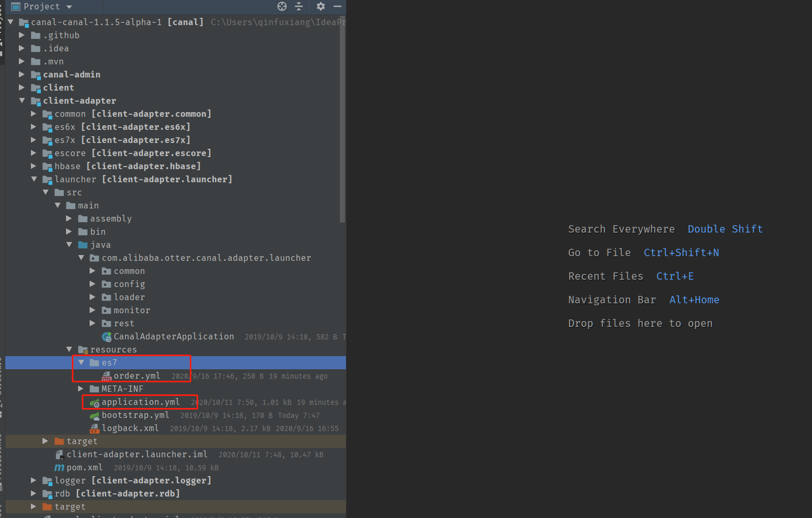Expand the rdb module arrow

click(x=34, y=493)
